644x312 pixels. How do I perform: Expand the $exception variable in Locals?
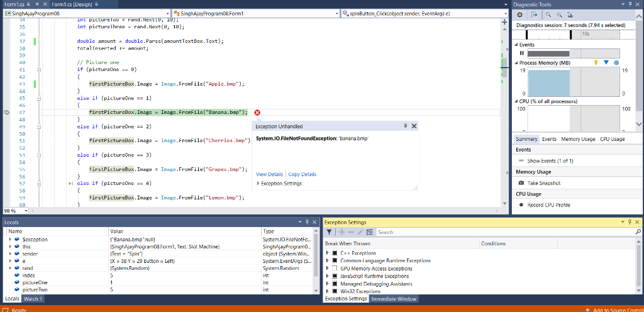click(10, 239)
